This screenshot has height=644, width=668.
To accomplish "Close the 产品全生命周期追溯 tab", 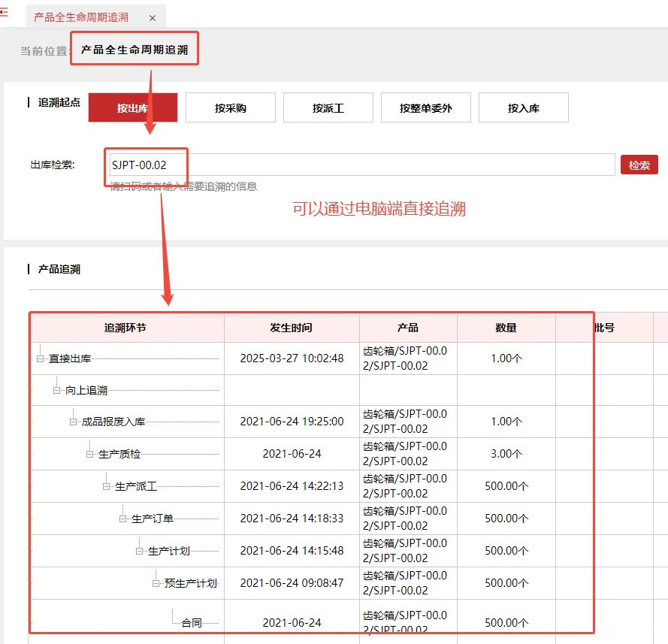I will 153,16.
